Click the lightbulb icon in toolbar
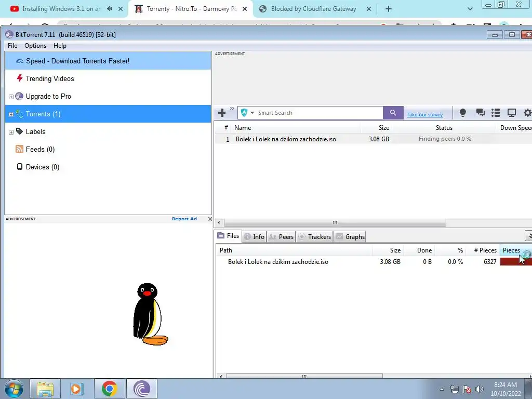The width and height of the screenshot is (532, 399). (463, 113)
